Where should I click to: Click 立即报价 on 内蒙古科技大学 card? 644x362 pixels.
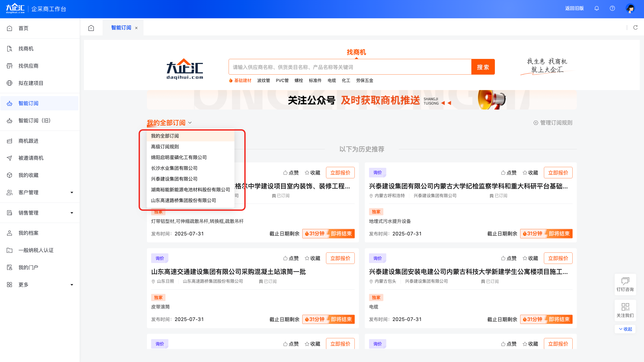(x=558, y=258)
